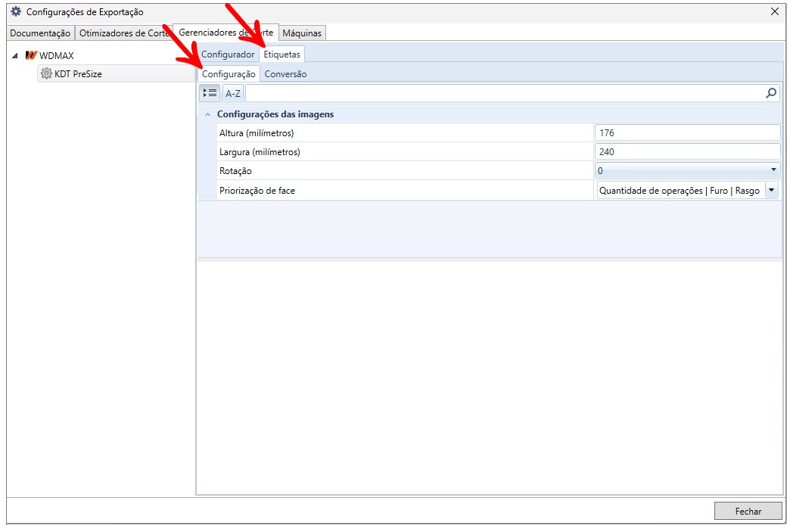Click the Largura (milímetros) label
The image size is (790, 532).
click(x=260, y=151)
